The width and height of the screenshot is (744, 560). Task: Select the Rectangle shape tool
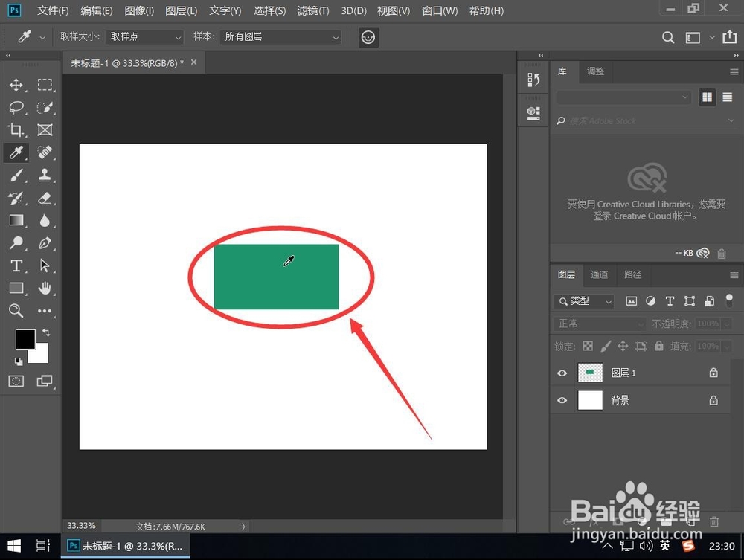click(x=16, y=288)
